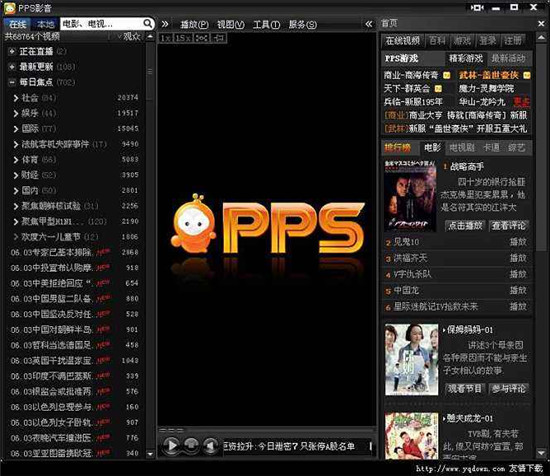Screen dimensions: 550x476
Task: Switch to 最新活动 tab
Action: pos(508,58)
